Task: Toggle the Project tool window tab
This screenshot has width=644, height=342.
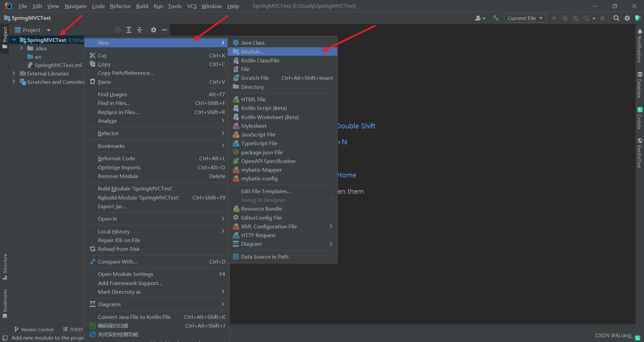Action: 5,38
